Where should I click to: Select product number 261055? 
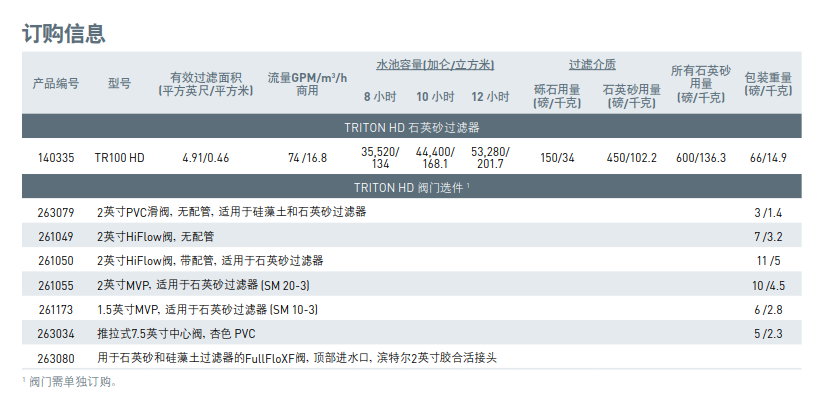(56, 285)
